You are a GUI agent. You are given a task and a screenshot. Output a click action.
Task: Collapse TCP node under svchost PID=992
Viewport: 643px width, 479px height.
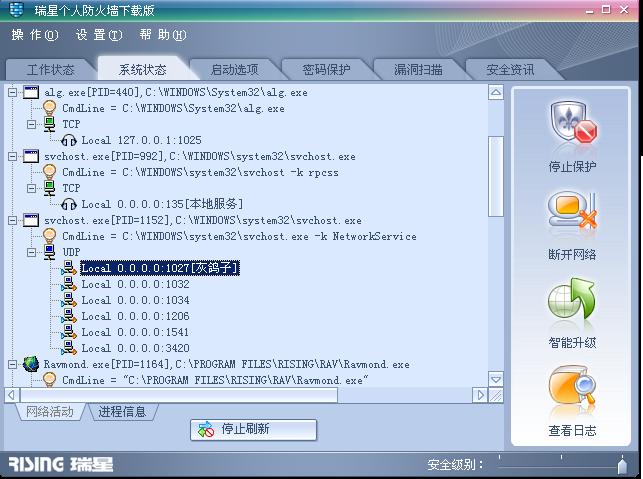(32, 188)
